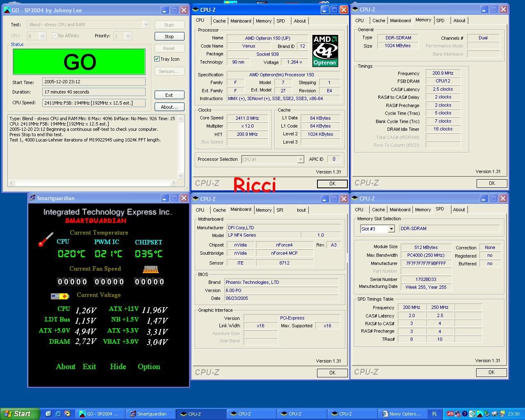Click the AMD 64 Opteron logo
Image resolution: width=525 pixels, height=420 pixels.
pos(325,51)
